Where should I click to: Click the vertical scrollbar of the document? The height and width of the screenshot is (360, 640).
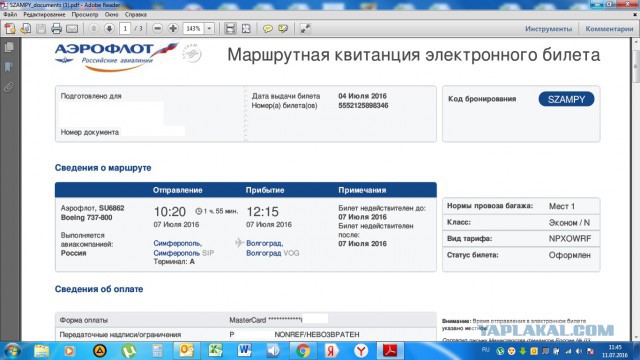coord(636,190)
